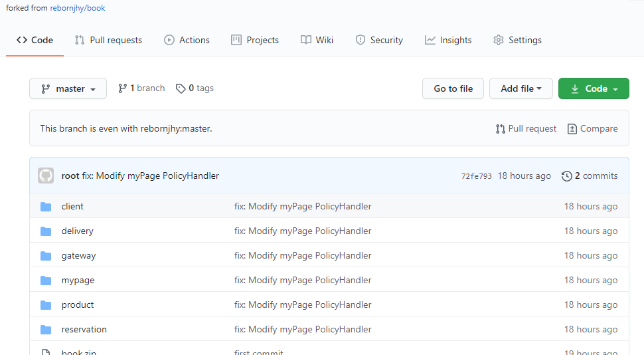Click the branch icon in master button
Viewport: 644px width, 355px height.
(46, 89)
